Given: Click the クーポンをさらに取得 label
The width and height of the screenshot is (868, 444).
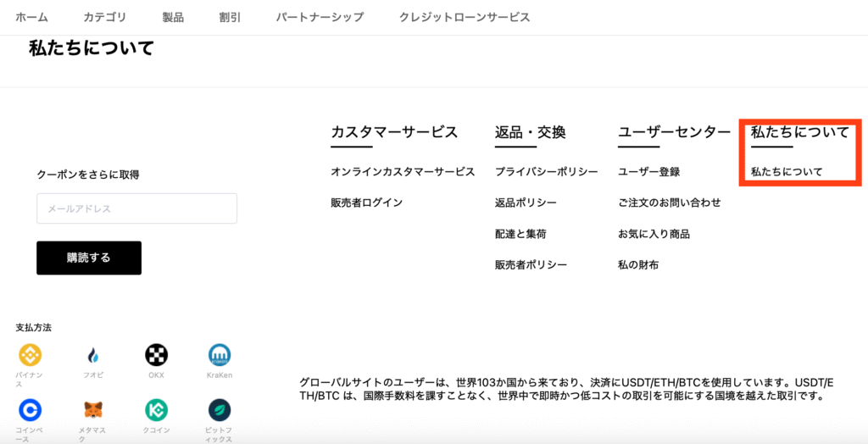Looking at the screenshot, I should point(88,175).
